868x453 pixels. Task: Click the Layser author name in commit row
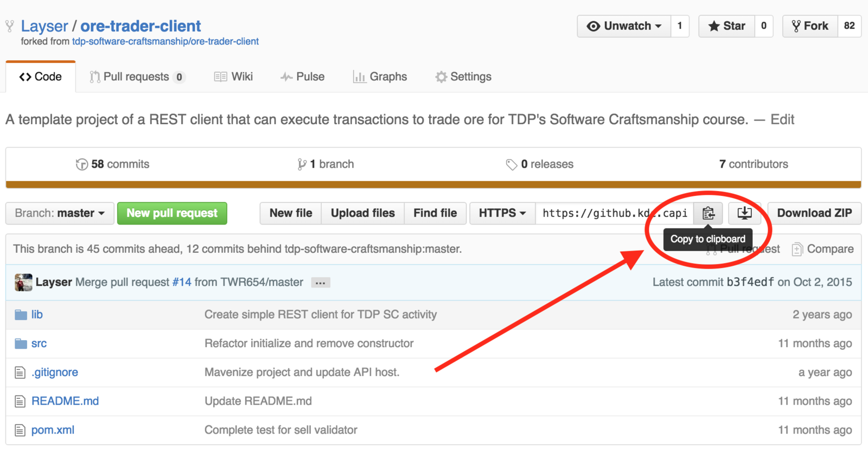click(54, 283)
